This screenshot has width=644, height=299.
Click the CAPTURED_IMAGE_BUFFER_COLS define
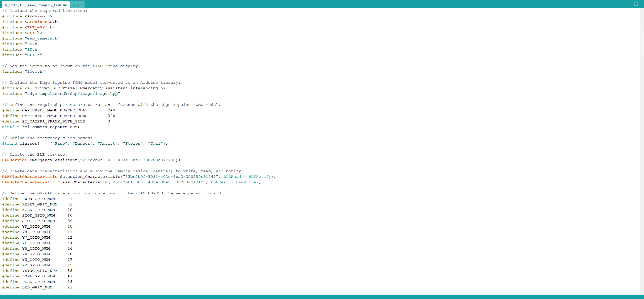(54, 110)
